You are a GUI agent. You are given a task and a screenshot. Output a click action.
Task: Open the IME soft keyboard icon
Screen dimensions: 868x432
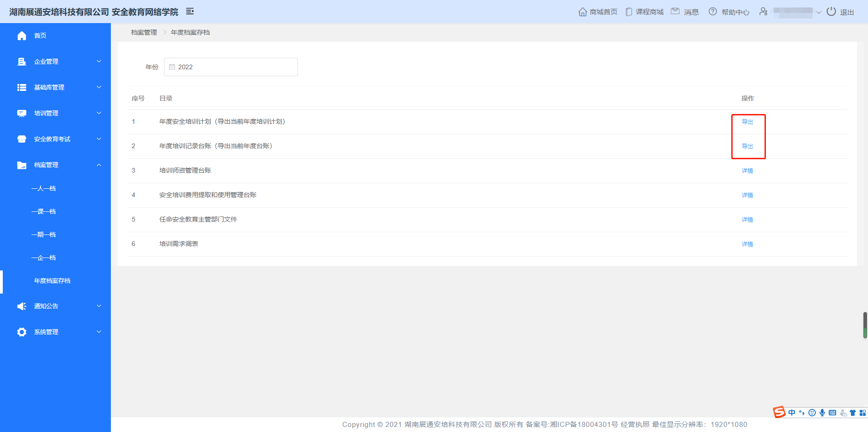point(832,413)
